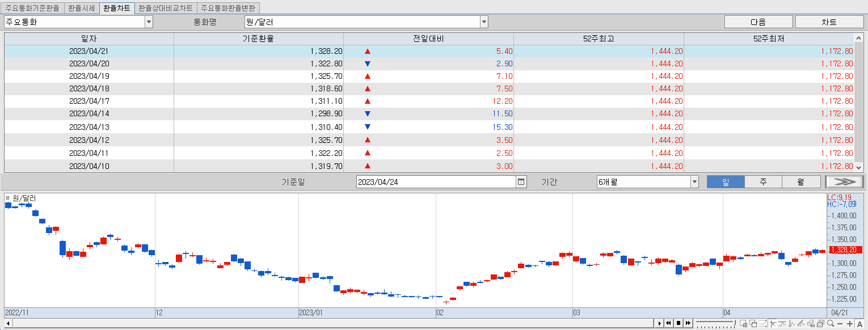Click the eraser tool icon
The width and height of the screenshot is (868, 330).
click(811, 324)
